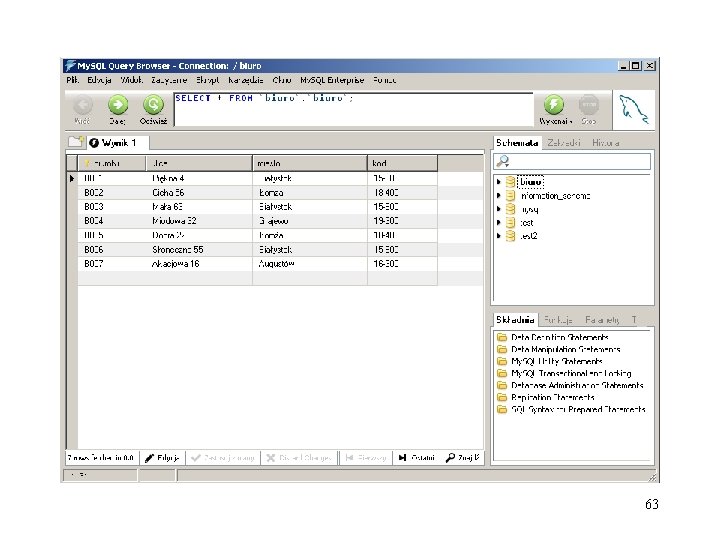Click the mysql database icon

pos(510,209)
